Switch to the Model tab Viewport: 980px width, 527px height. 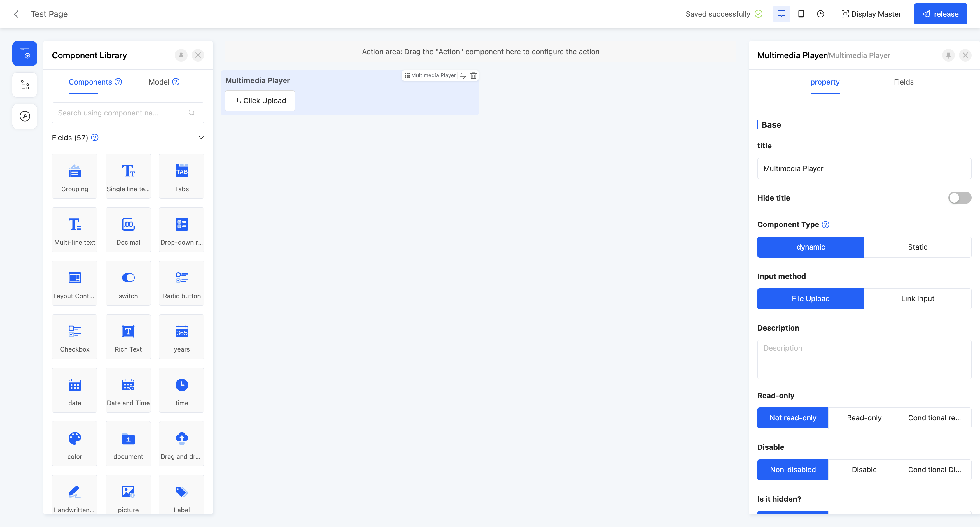click(x=159, y=82)
